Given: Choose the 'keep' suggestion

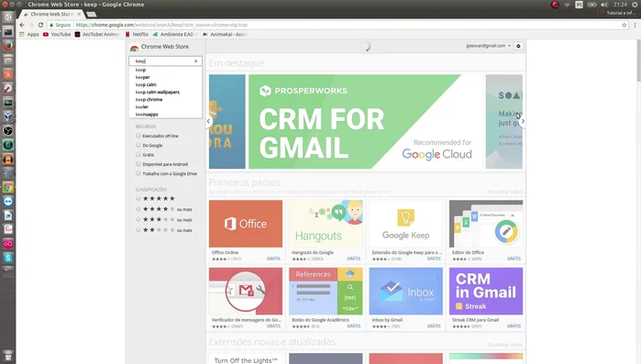Looking at the screenshot, I should (165, 70).
